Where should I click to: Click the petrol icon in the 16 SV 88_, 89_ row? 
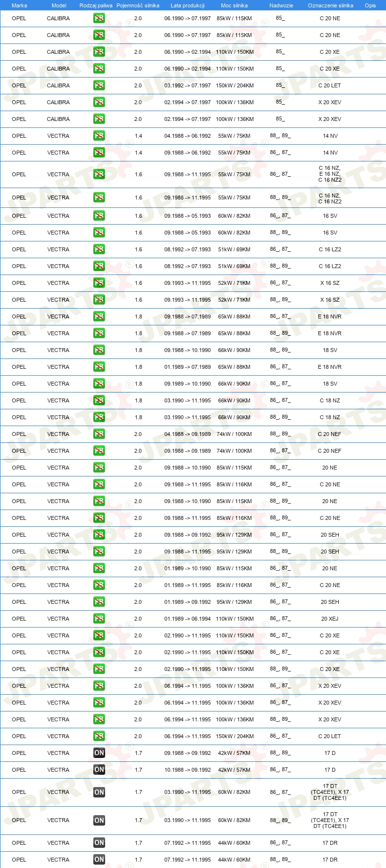(x=99, y=233)
